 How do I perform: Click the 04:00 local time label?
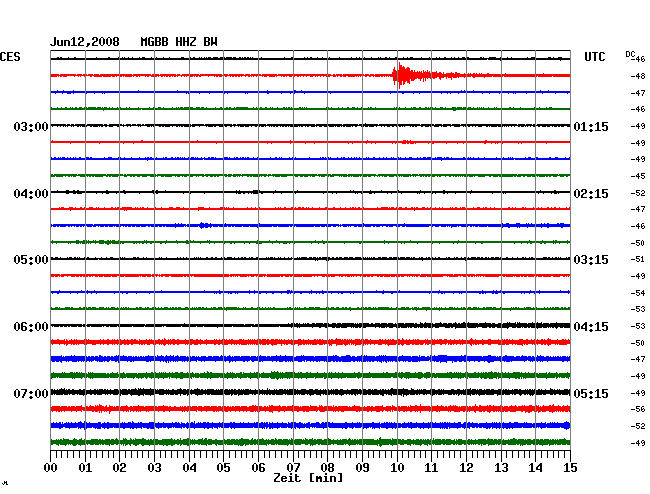point(31,194)
